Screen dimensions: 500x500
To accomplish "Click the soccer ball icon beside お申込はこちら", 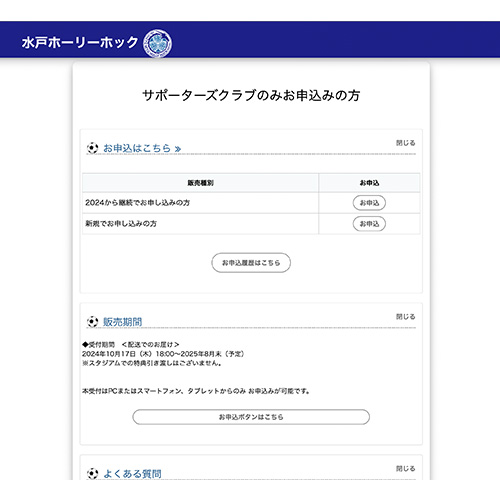I will pyautogui.click(x=92, y=148).
